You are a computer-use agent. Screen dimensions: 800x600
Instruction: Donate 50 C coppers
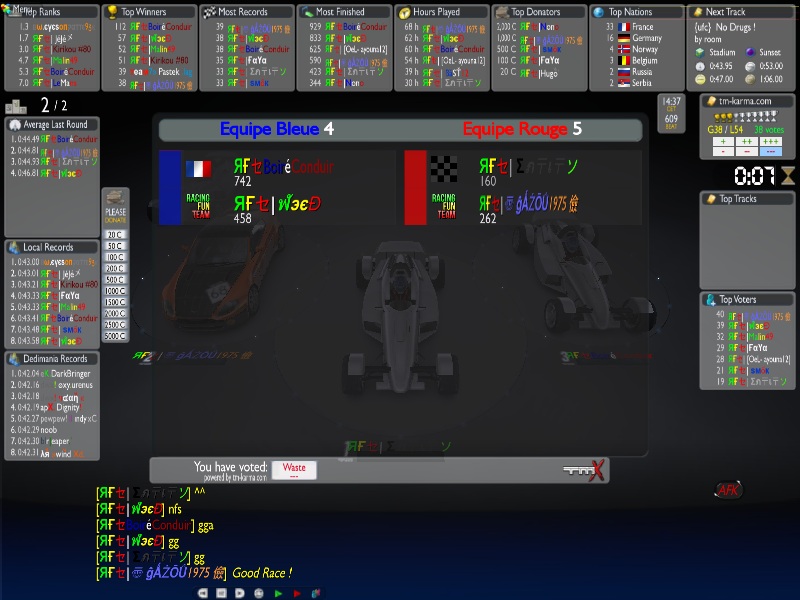[115, 246]
